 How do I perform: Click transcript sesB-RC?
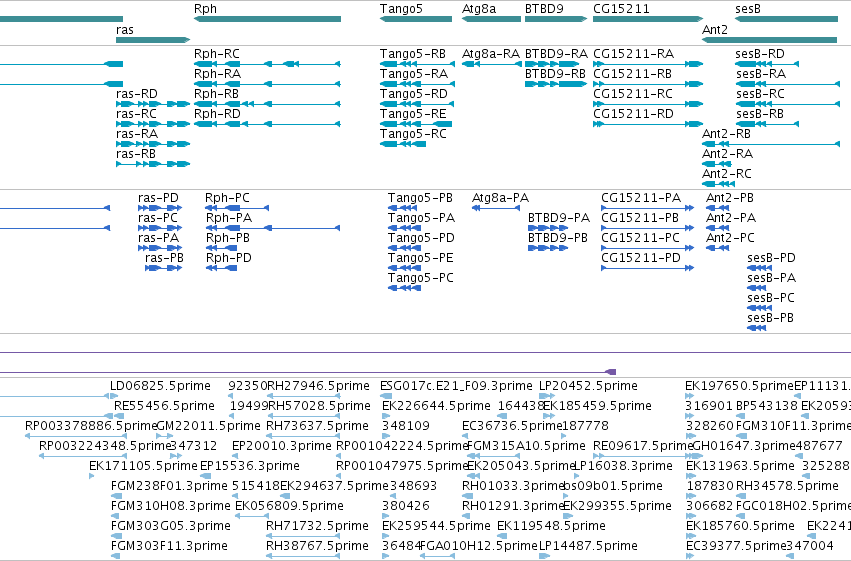760,94
